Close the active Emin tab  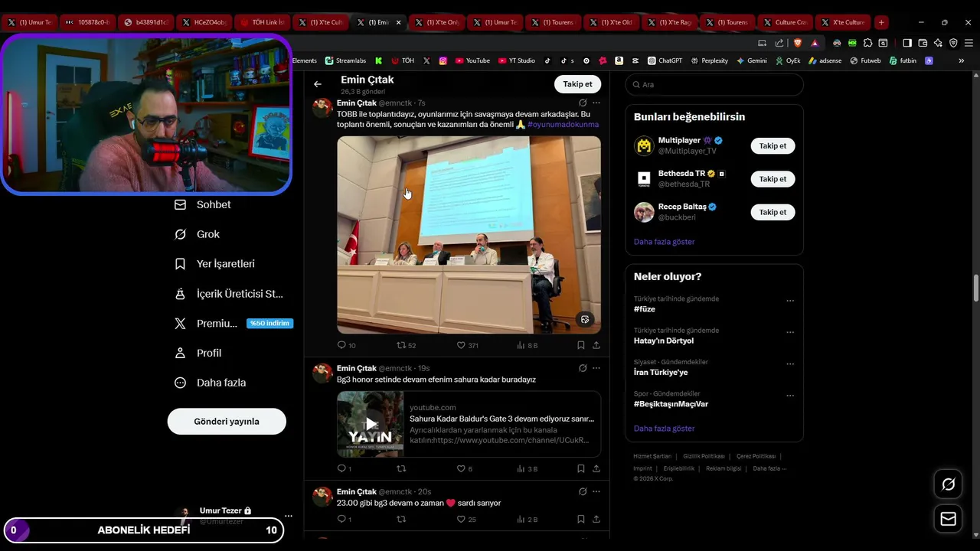[x=398, y=22]
